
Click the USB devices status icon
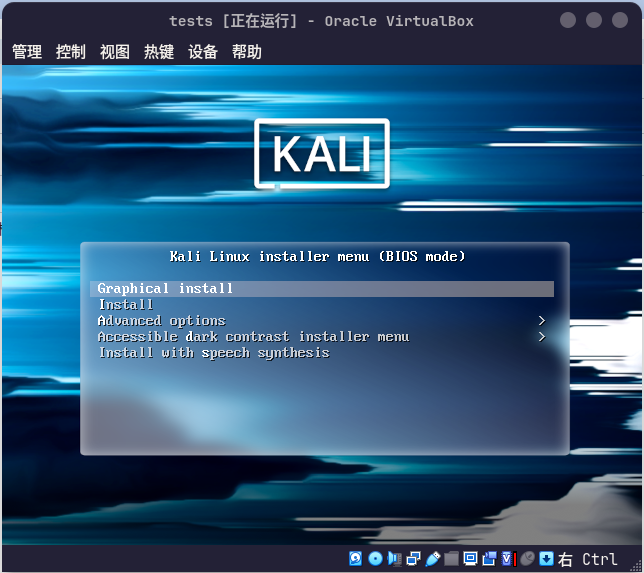tap(432, 559)
